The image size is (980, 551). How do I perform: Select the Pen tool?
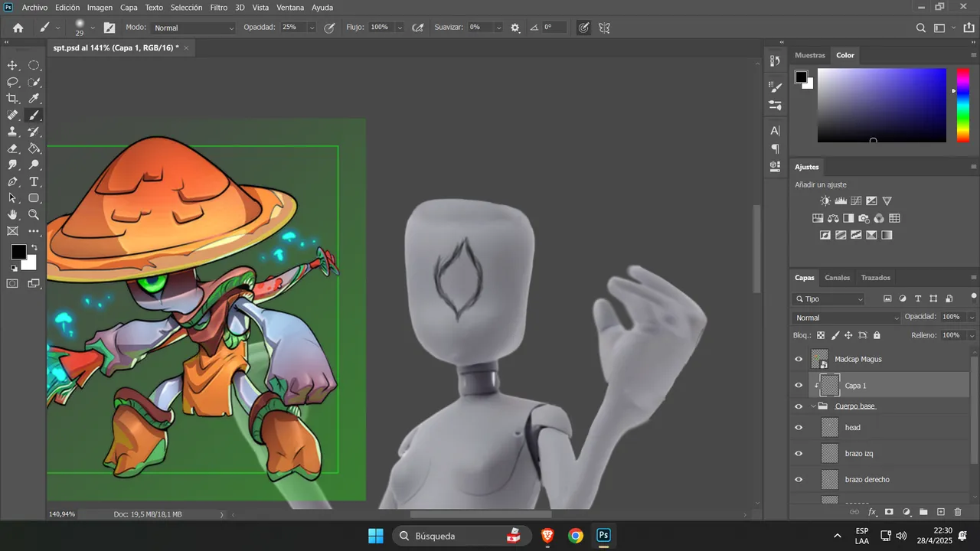(13, 181)
